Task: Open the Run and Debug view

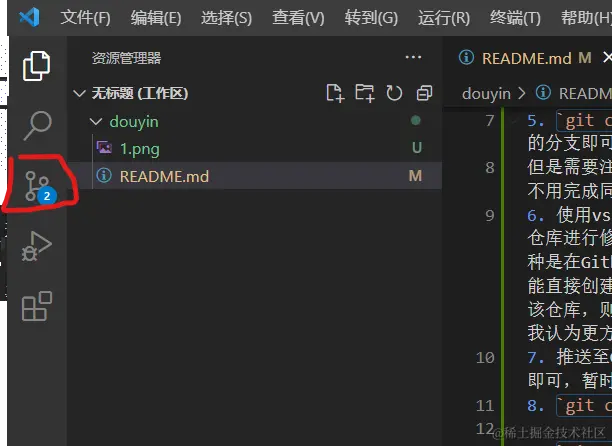Action: click(x=37, y=247)
